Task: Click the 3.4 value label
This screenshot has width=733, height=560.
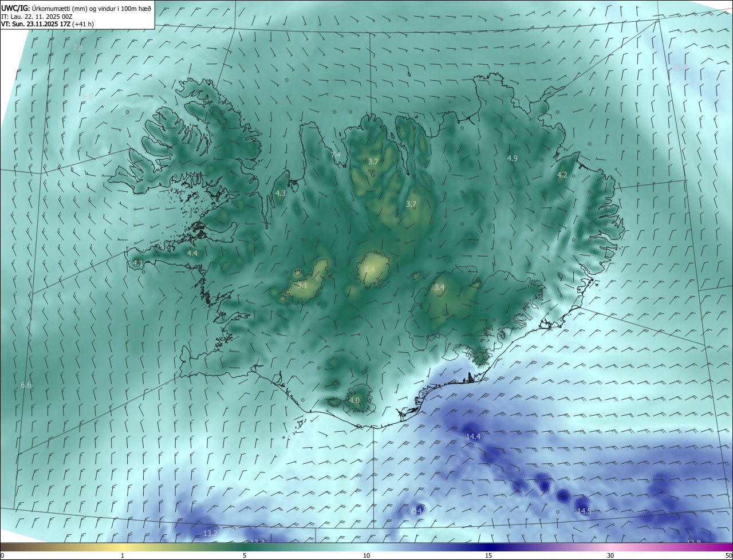Action: click(x=439, y=287)
